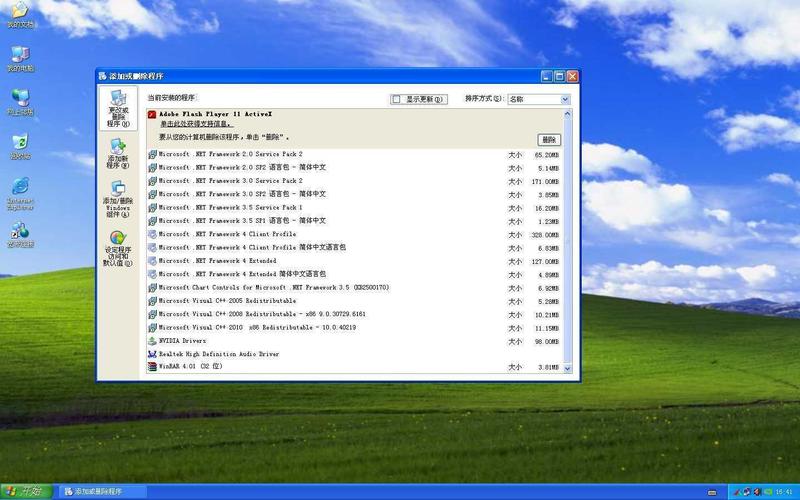Open desktop shortcut icon below Internet Explorer
800x500 pixels.
point(20,234)
